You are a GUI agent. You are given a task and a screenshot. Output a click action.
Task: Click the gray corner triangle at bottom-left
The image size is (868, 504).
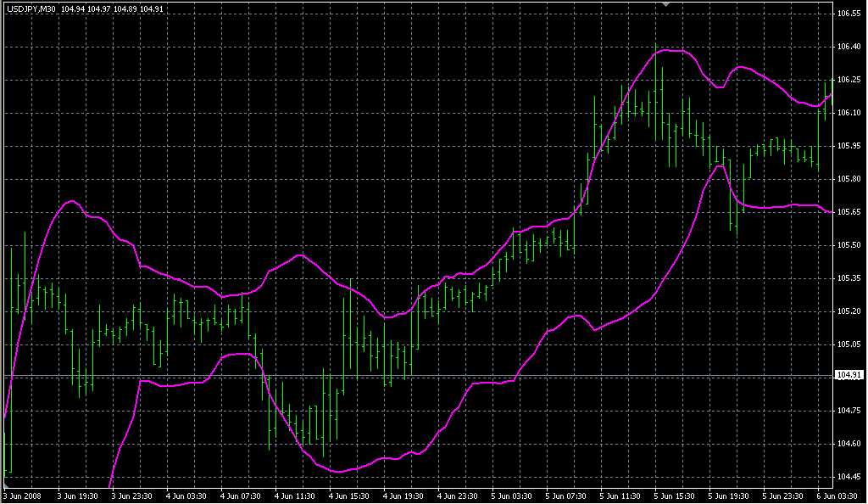6,484
